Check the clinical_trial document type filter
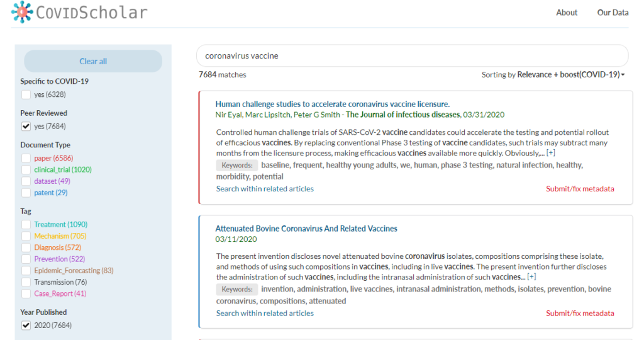Image resolution: width=644 pixels, height=340 pixels. tap(26, 169)
